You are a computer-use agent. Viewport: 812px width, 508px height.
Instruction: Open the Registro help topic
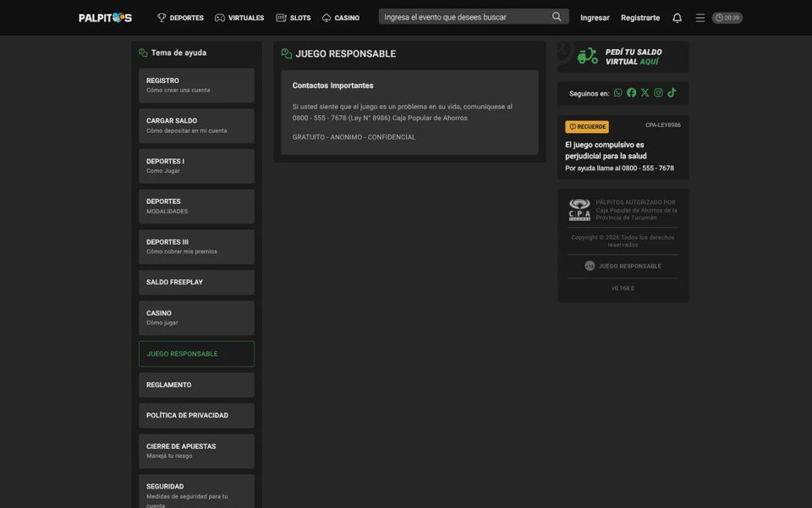(x=196, y=86)
